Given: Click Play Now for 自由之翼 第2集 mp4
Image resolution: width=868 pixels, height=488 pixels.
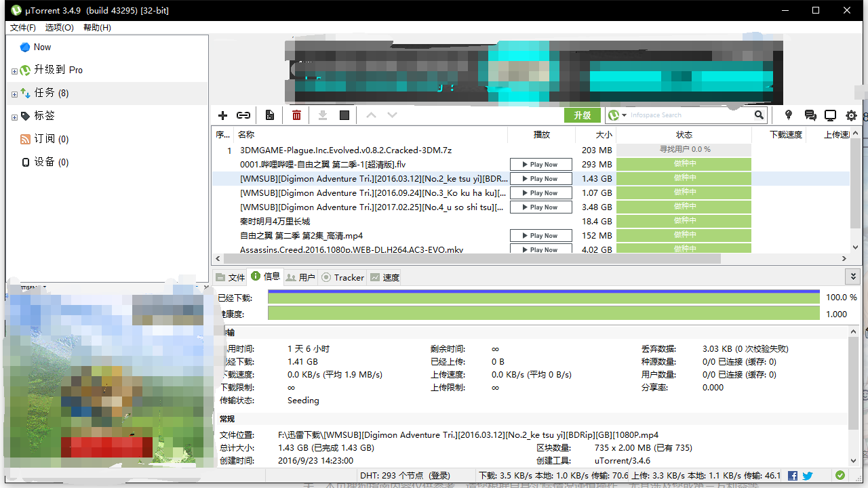Looking at the screenshot, I should 541,236.
